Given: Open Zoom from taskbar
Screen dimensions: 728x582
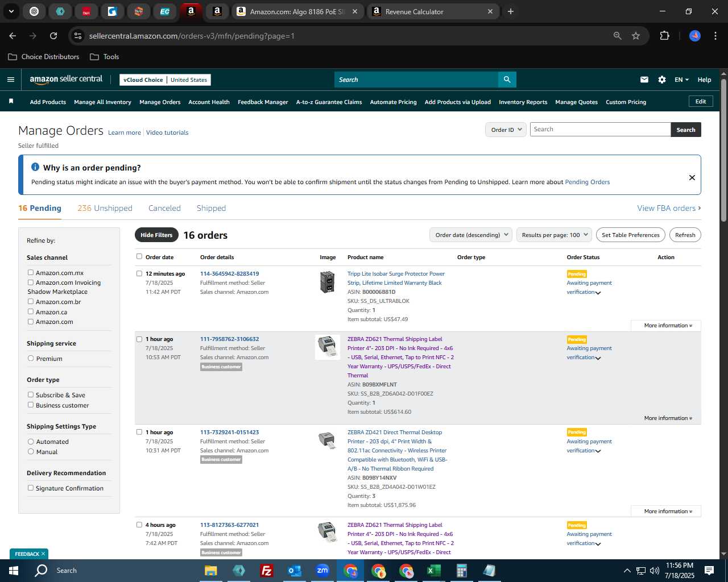Looking at the screenshot, I should [322, 571].
